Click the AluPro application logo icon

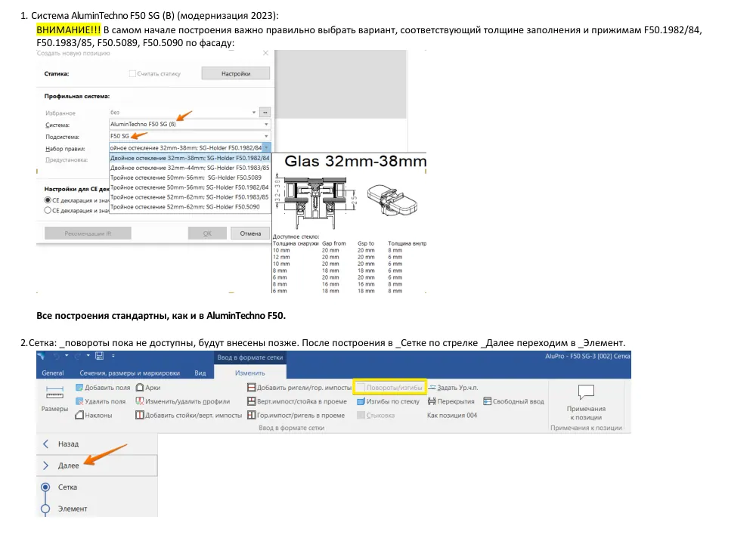click(41, 356)
